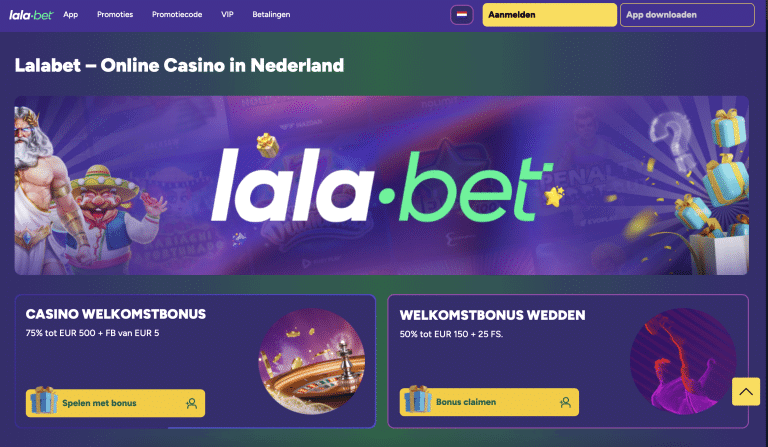Open the Promoties menu item

115,15
